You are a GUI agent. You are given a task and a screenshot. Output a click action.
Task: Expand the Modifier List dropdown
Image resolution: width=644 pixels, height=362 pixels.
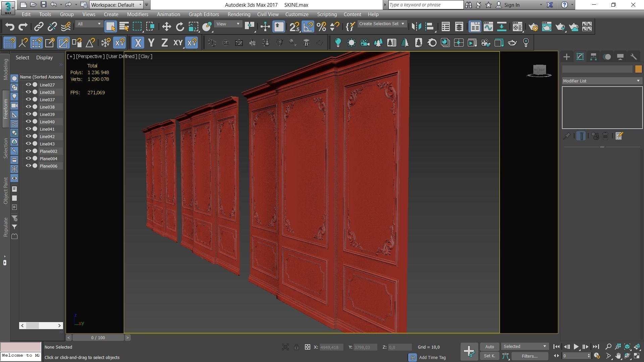pos(602,81)
